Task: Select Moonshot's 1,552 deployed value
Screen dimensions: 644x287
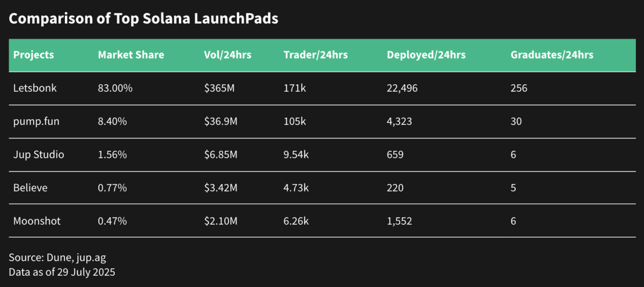Action: click(x=399, y=221)
